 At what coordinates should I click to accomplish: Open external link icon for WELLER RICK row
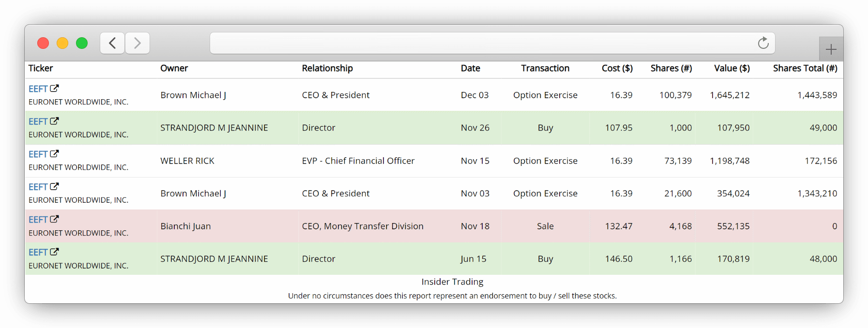coord(54,154)
